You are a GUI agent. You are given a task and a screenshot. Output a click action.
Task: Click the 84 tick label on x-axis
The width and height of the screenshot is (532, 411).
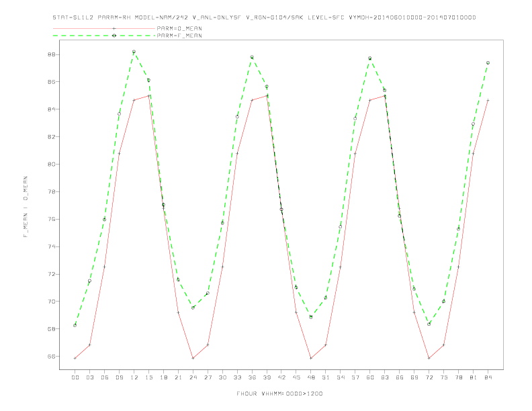pyautogui.click(x=488, y=377)
